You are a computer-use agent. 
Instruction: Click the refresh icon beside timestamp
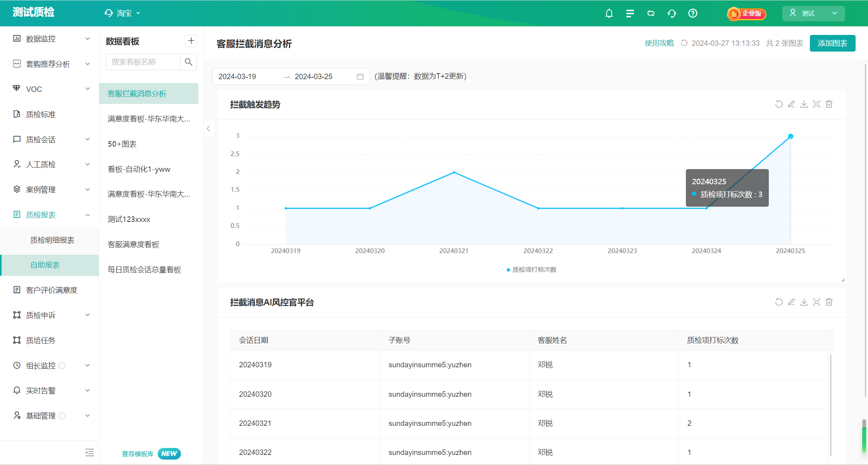pos(684,43)
